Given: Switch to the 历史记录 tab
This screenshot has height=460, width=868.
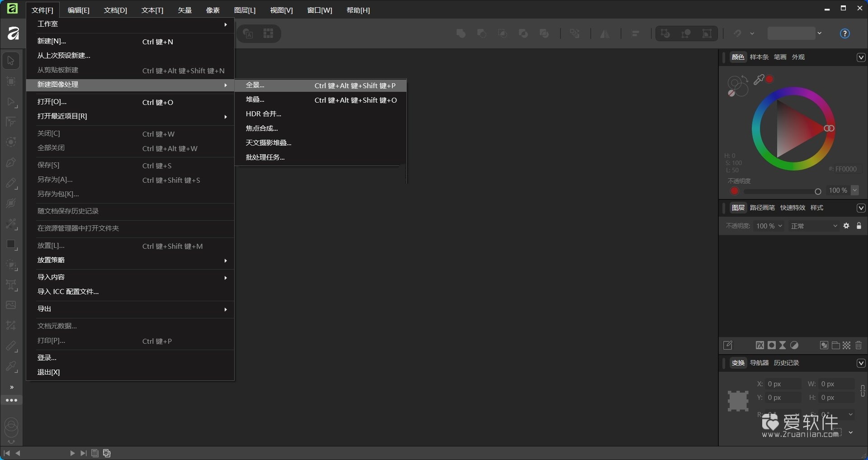Looking at the screenshot, I should pyautogui.click(x=786, y=362).
